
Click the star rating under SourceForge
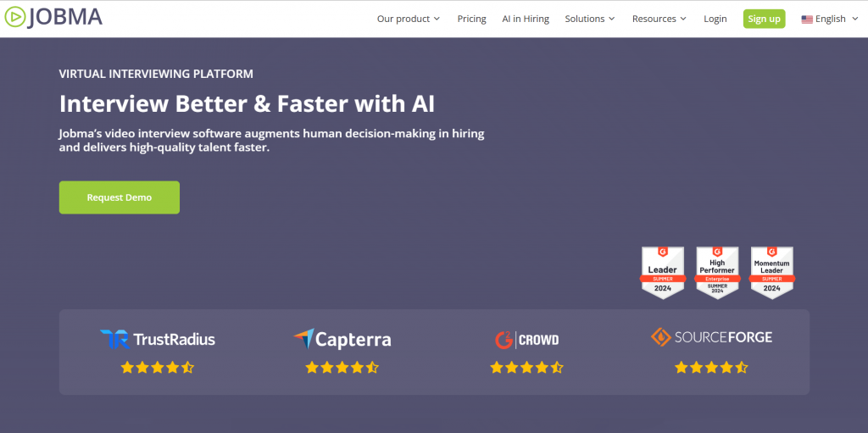pos(711,367)
